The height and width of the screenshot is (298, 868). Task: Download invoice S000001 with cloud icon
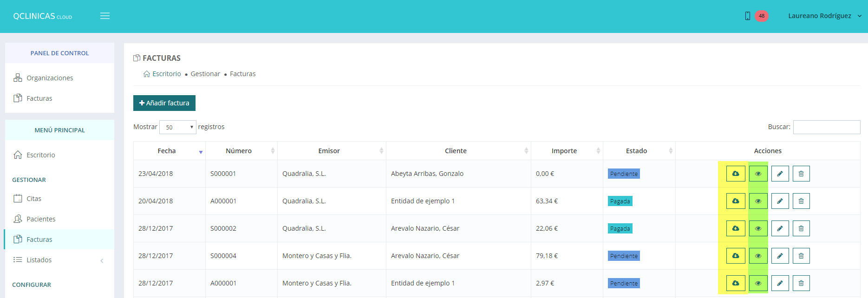coord(736,174)
